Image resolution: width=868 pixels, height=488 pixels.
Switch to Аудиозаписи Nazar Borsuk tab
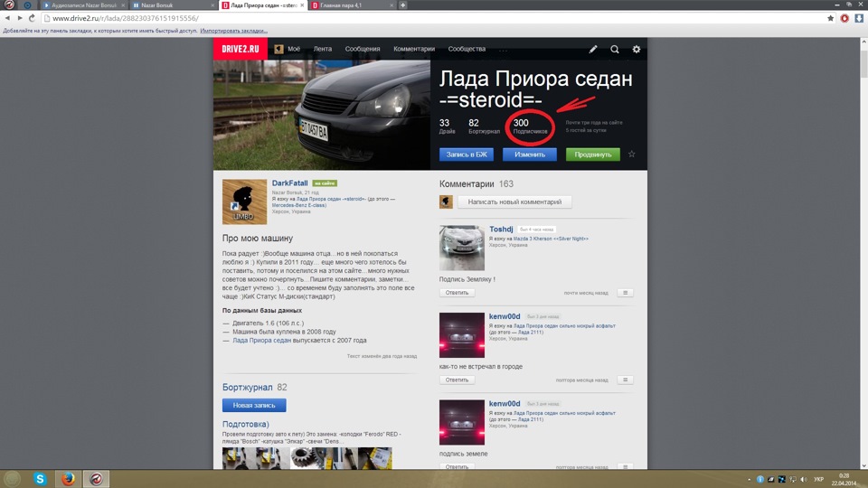pyautogui.click(x=83, y=5)
